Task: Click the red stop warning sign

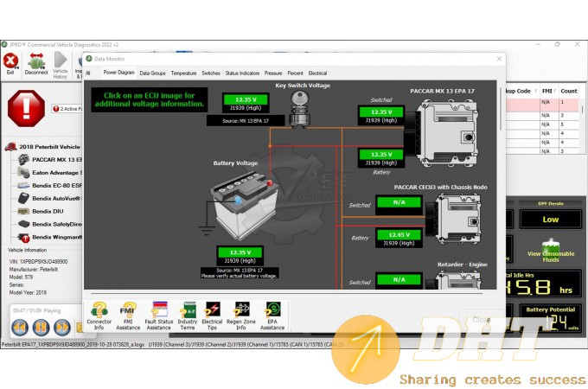Action: (x=26, y=108)
